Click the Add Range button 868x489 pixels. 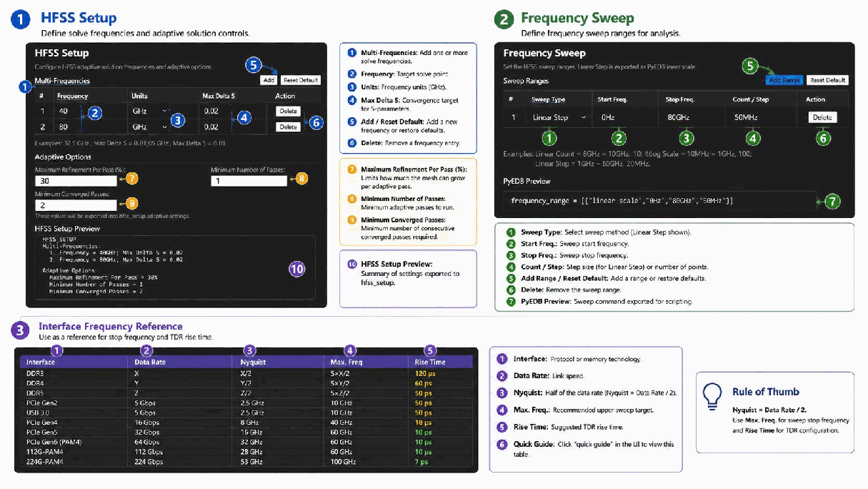coord(784,81)
